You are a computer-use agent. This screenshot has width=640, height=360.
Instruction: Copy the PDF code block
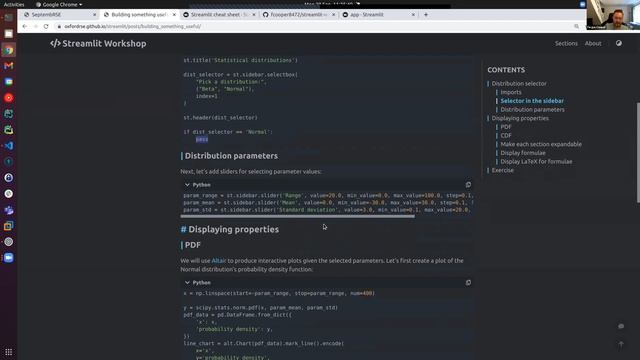tap(468, 282)
